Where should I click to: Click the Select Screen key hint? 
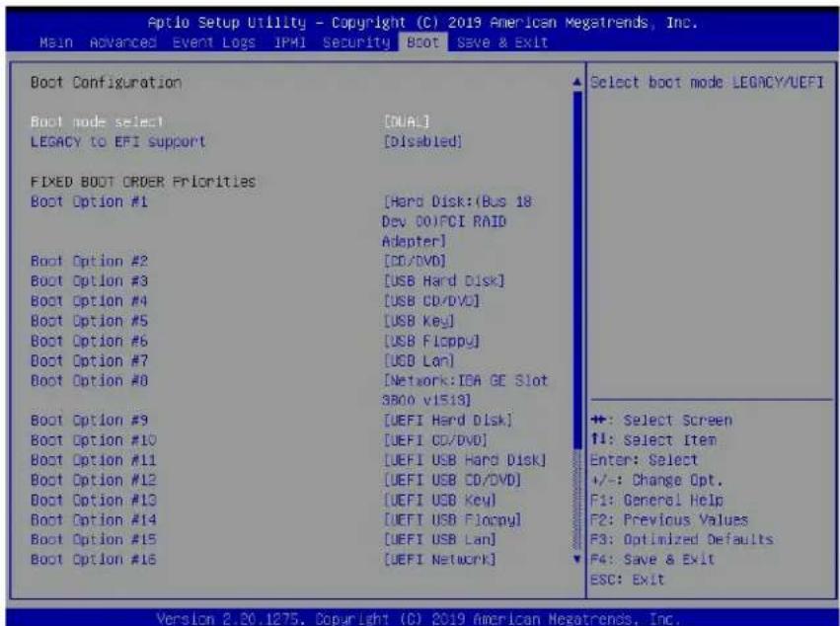661,421
